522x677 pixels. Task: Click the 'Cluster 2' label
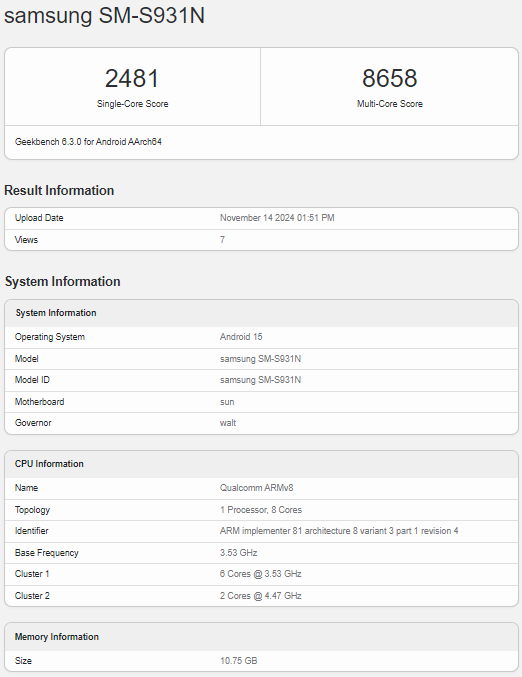(x=32, y=596)
